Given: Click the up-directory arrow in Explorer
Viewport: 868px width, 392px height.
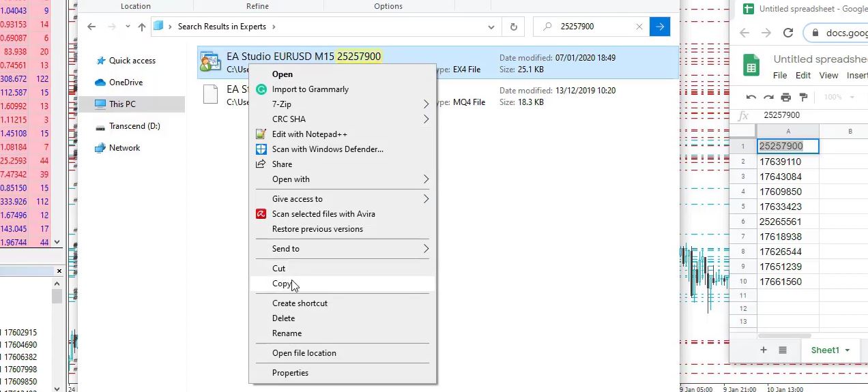Looking at the screenshot, I should [142, 27].
